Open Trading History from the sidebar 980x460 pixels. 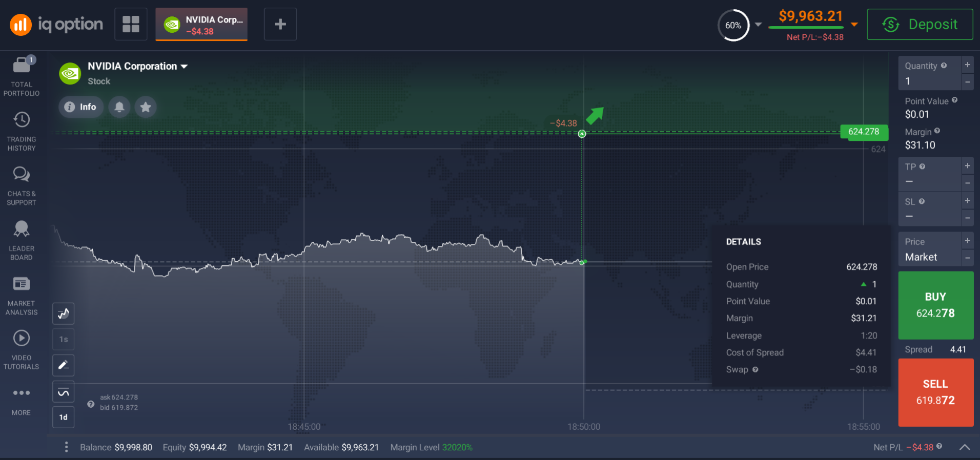(22, 132)
